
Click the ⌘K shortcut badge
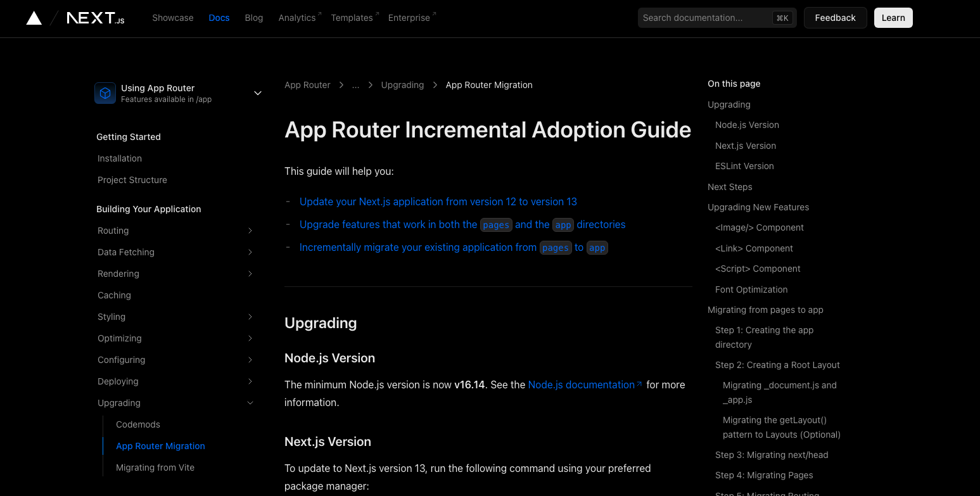click(x=782, y=18)
